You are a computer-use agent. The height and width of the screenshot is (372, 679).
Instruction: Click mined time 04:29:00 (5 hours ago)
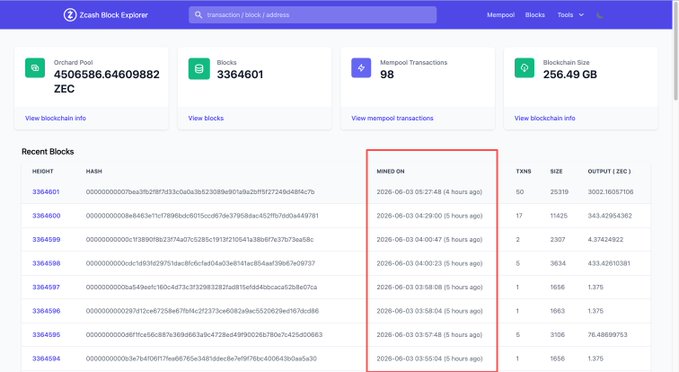429,215
